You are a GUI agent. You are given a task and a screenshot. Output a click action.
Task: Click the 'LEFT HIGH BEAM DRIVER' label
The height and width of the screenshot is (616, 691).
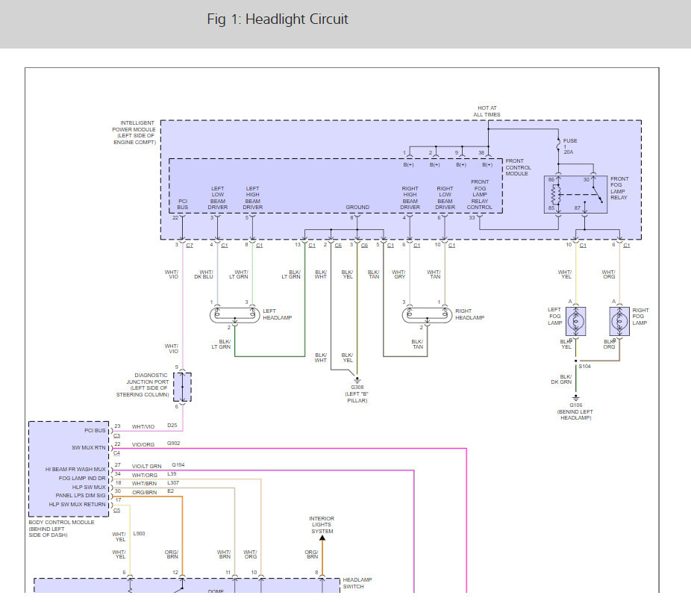click(252, 198)
